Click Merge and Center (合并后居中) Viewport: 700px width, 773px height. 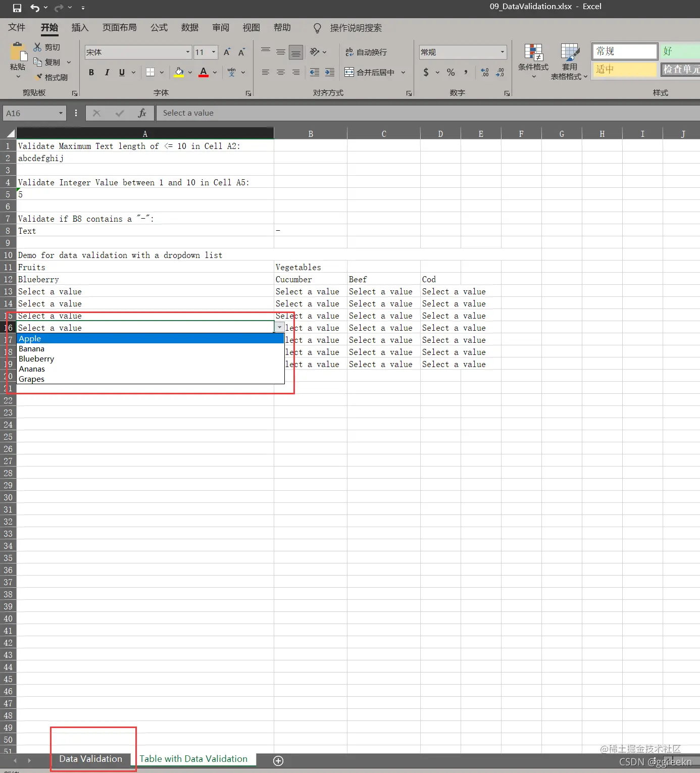[x=370, y=72]
